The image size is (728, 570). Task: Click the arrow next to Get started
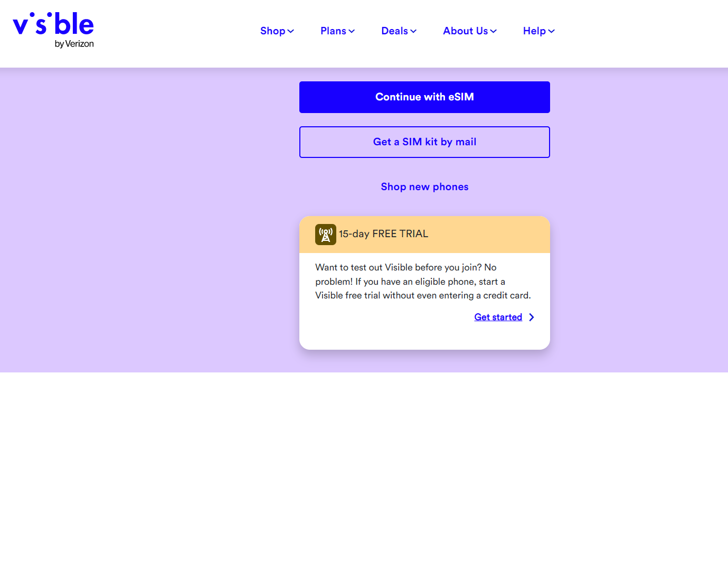click(x=532, y=317)
